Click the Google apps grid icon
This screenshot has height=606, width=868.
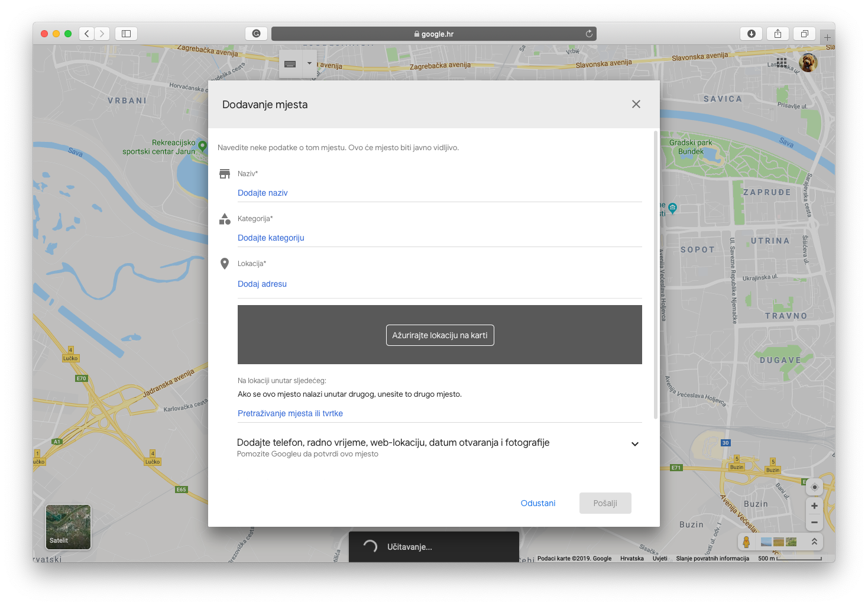(782, 63)
